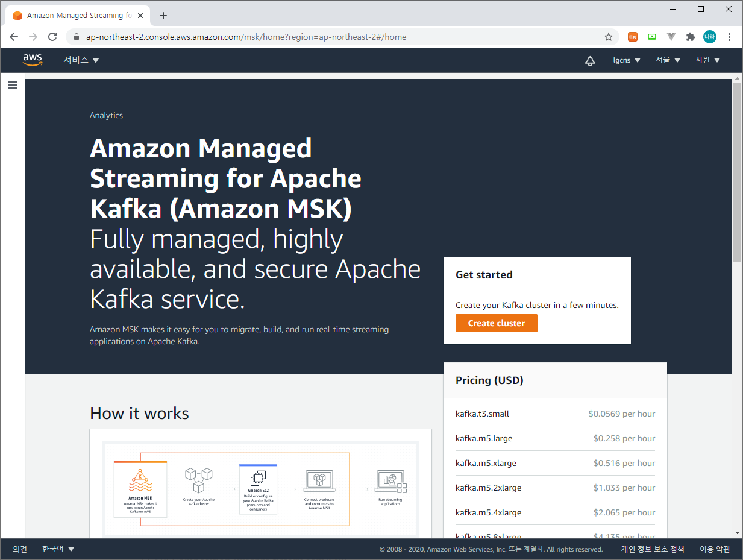Open the lgcns account dropdown
The height and width of the screenshot is (560, 743).
coord(627,60)
